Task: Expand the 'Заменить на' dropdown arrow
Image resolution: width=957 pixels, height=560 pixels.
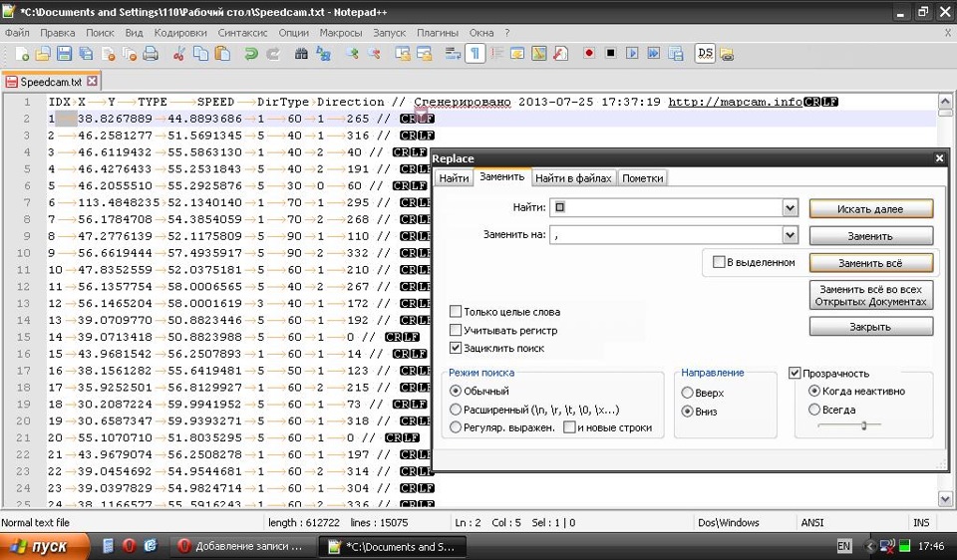Action: pyautogui.click(x=790, y=235)
